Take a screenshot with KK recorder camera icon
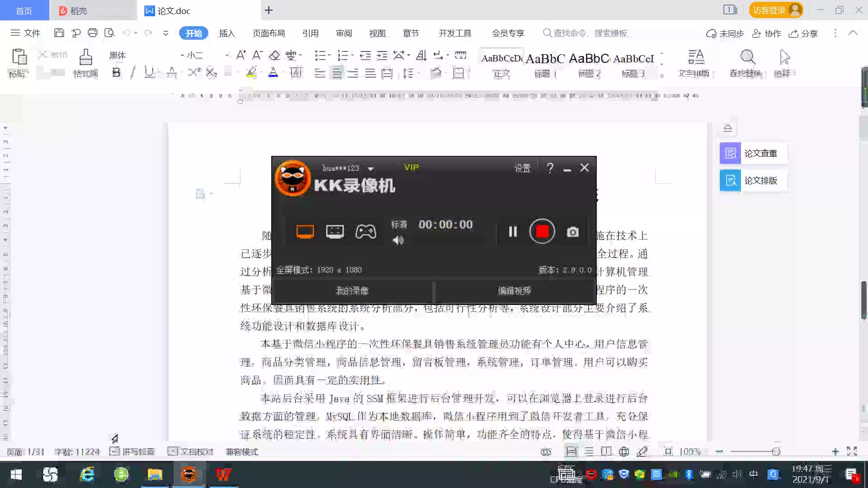 tap(572, 232)
